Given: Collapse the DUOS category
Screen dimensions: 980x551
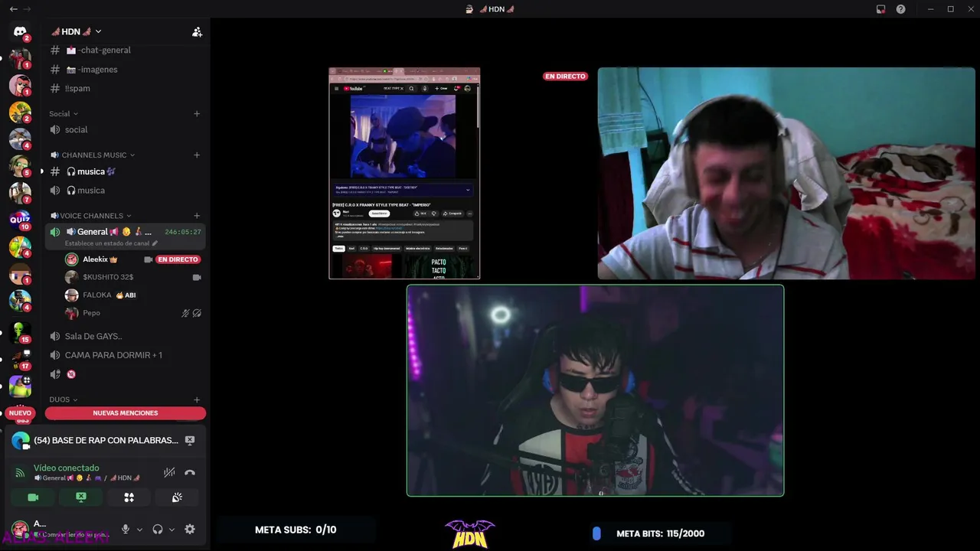Looking at the screenshot, I should 64,399.
